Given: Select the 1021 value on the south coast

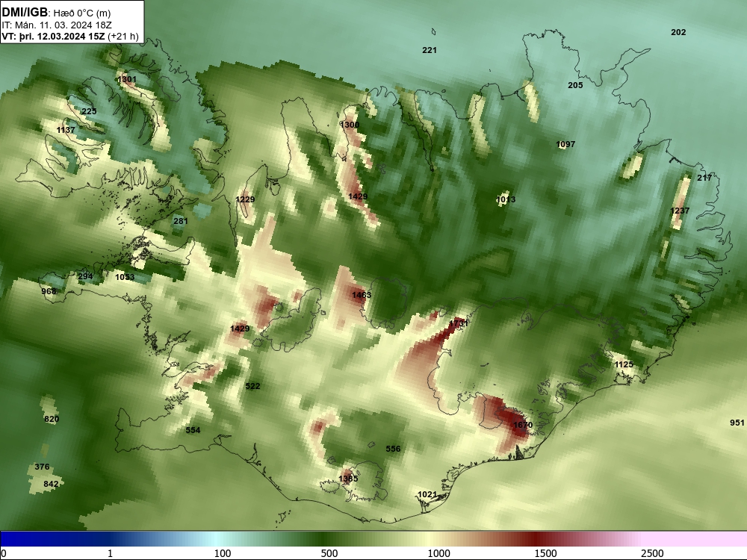Looking at the screenshot, I should (427, 495).
